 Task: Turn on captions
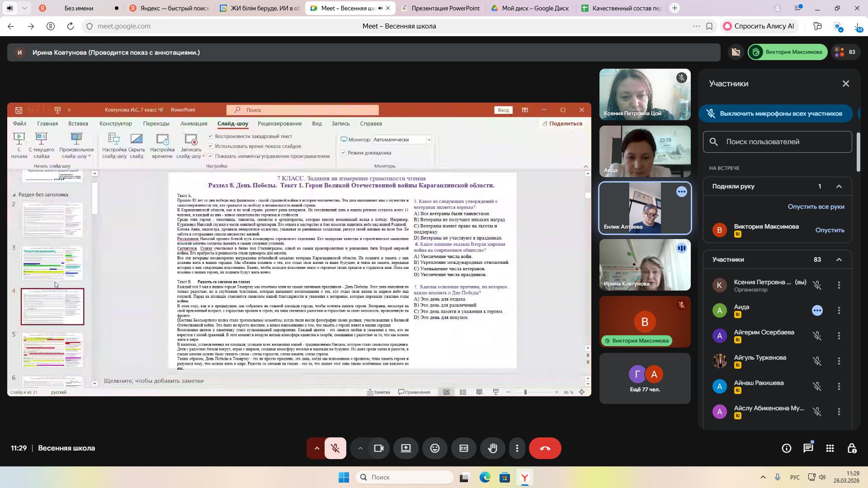pyautogui.click(x=463, y=448)
